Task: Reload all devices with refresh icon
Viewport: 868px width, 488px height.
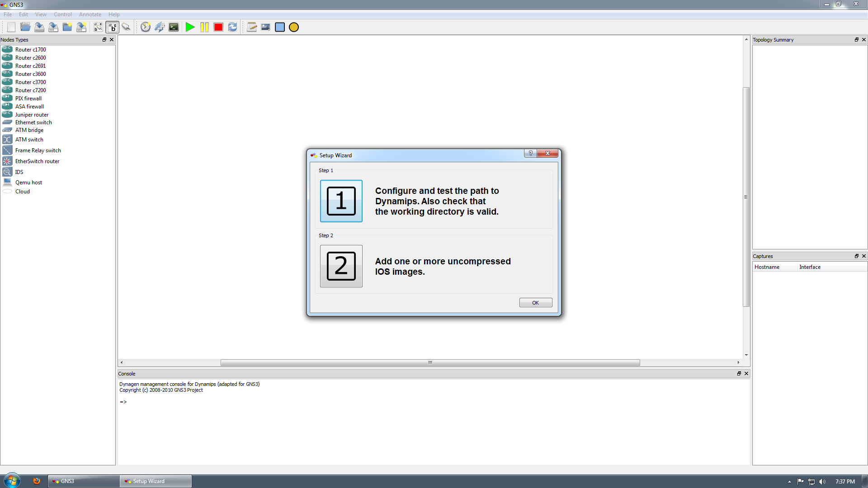Action: pos(232,27)
